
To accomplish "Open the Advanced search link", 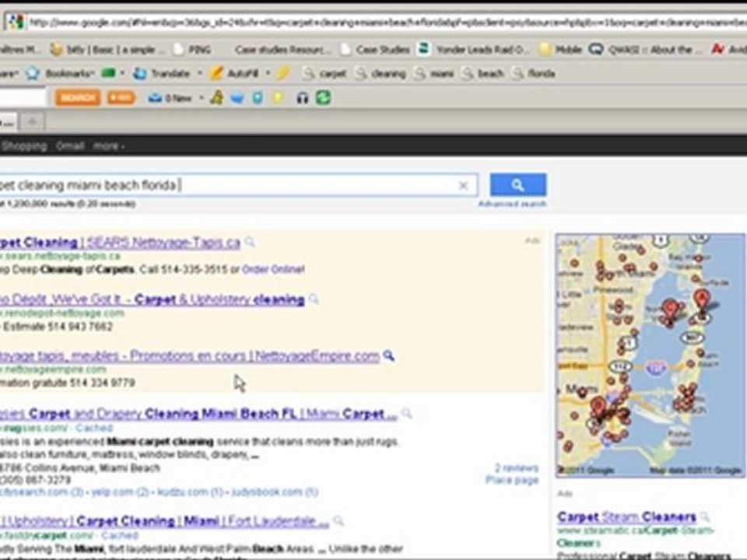I will point(512,204).
